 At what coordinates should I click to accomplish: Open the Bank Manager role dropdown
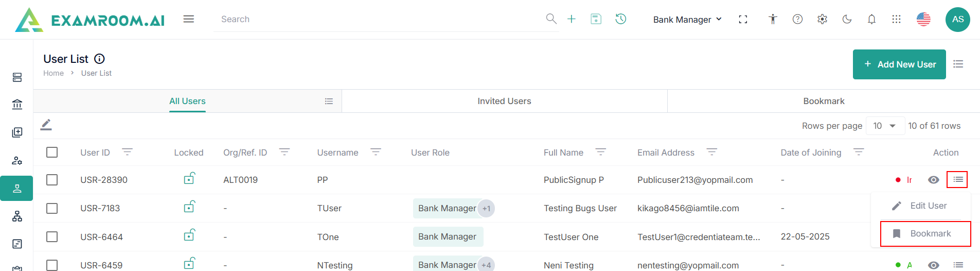[688, 20]
